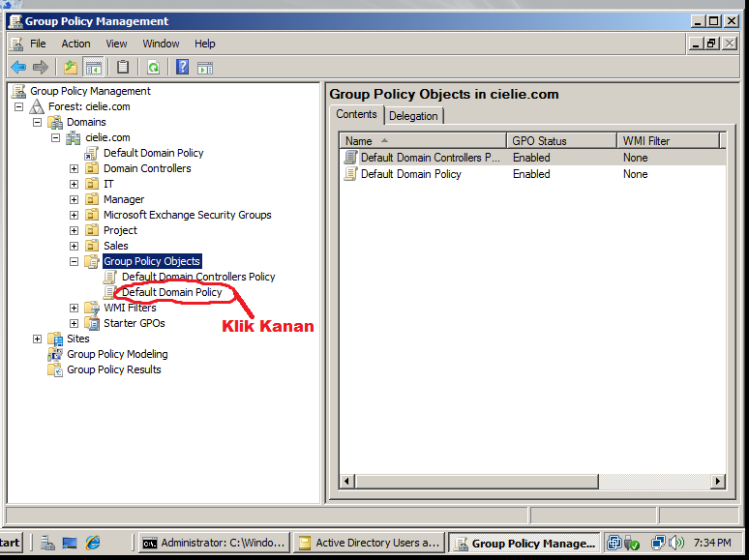Screen dimensions: 749x560
Task: Collapse the Forest: cielie.com node
Action: 19,107
